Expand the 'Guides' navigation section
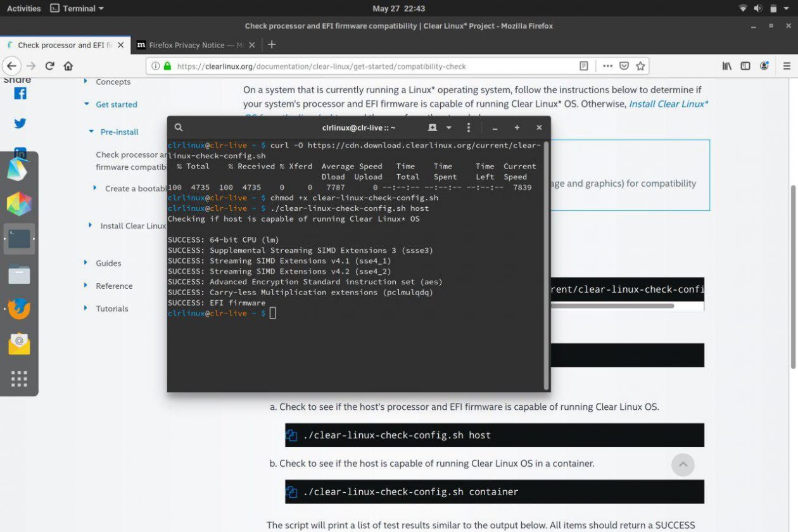Viewport: 798px width, 532px height. click(86, 263)
